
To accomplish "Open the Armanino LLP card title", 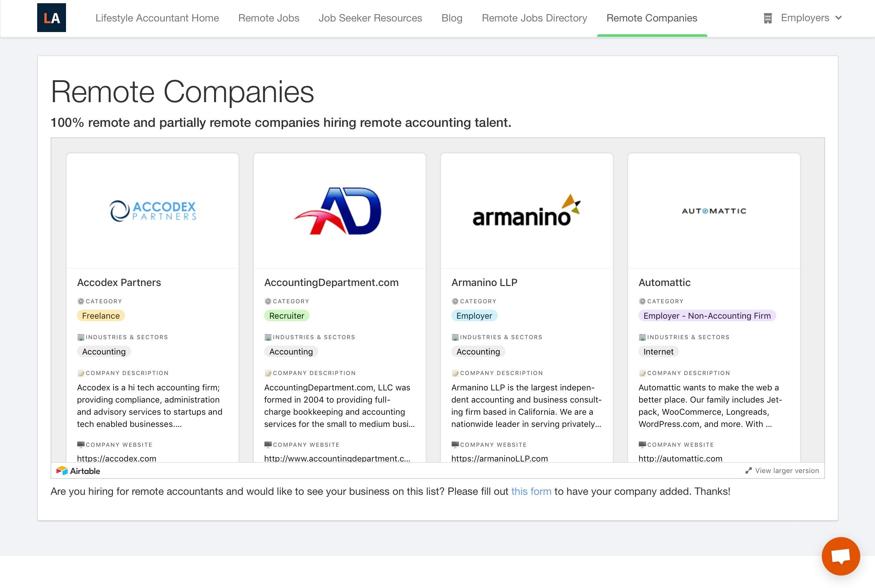I will coord(484,282).
